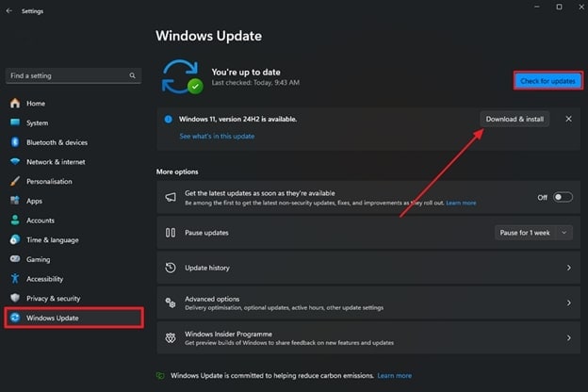This screenshot has height=392, width=588.
Task: Click the Privacy & security shield icon
Action: [15, 298]
